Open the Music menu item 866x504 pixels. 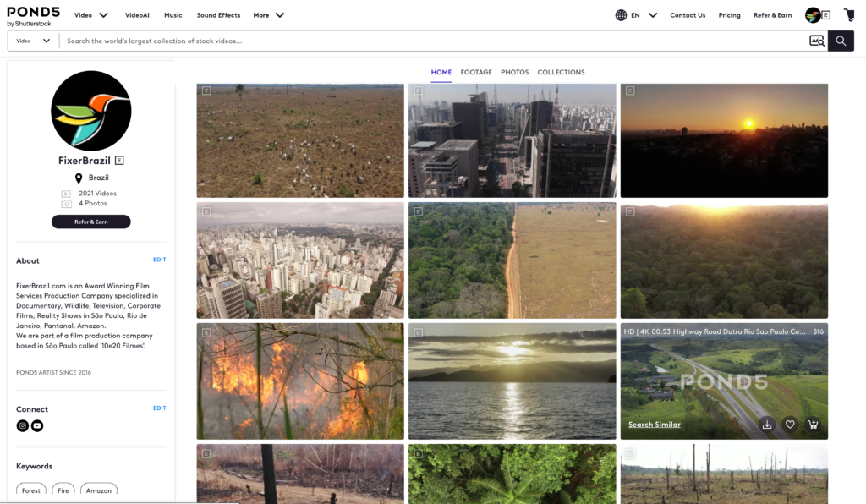tap(173, 15)
